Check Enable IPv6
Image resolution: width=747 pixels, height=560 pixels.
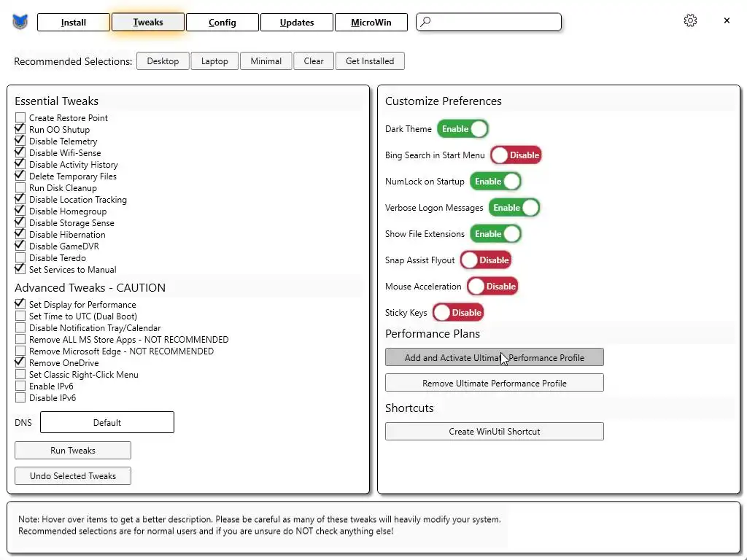click(x=20, y=386)
